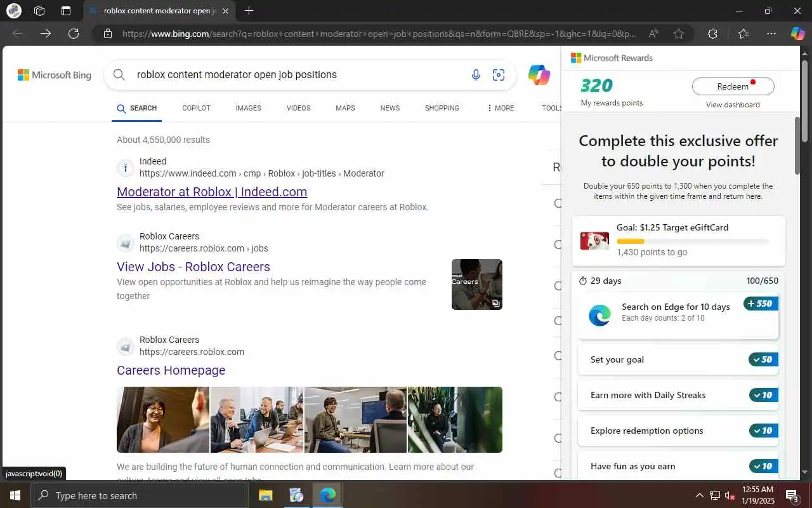Open the Careers Homepage link
812x508 pixels.
coord(171,370)
